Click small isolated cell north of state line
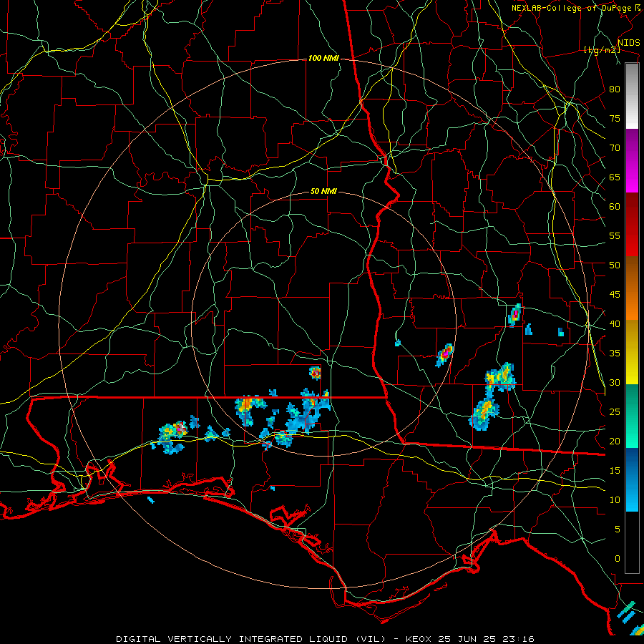This screenshot has height=644, width=644. [x=316, y=373]
